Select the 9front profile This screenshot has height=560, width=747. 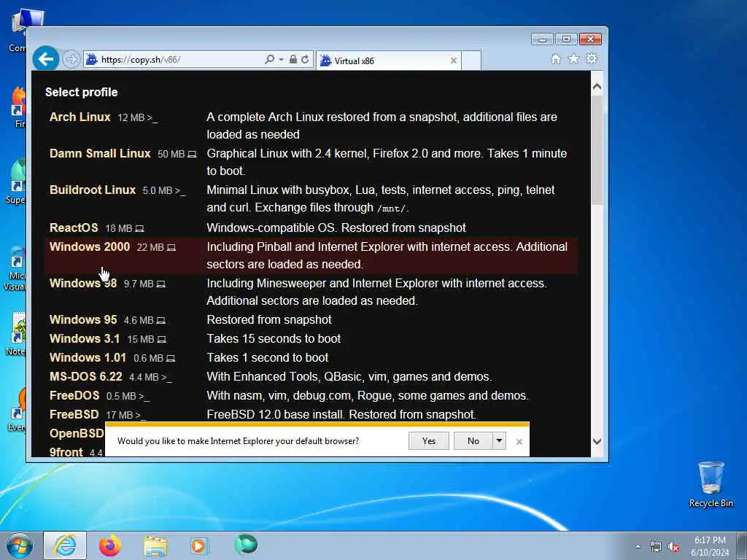coord(66,452)
